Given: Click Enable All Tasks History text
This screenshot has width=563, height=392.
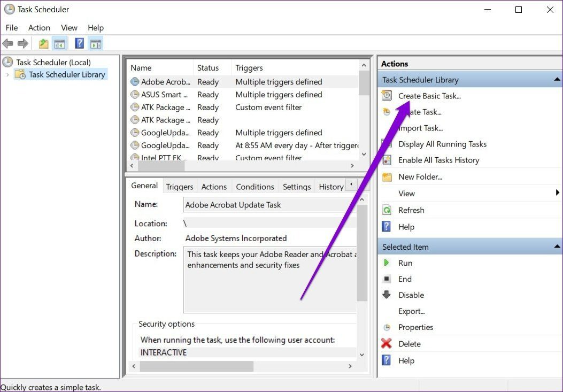Looking at the screenshot, I should point(439,160).
